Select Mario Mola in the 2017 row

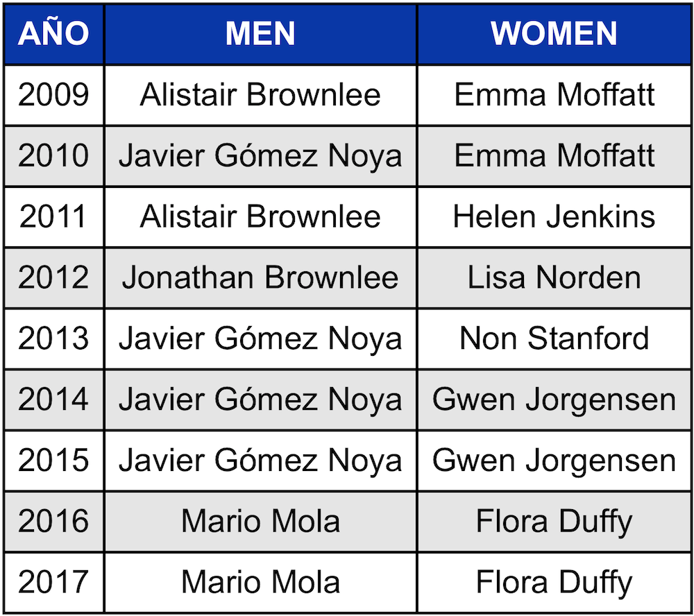260,582
